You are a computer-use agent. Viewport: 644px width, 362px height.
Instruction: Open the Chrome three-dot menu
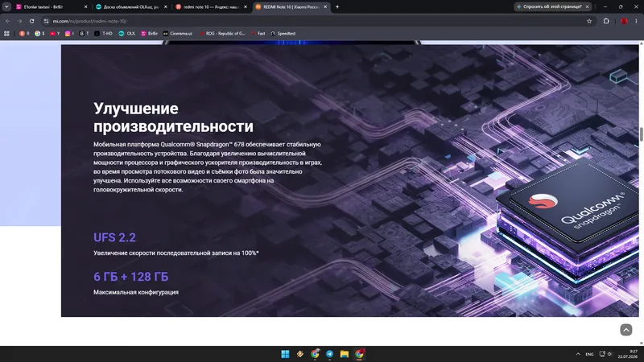tap(636, 21)
